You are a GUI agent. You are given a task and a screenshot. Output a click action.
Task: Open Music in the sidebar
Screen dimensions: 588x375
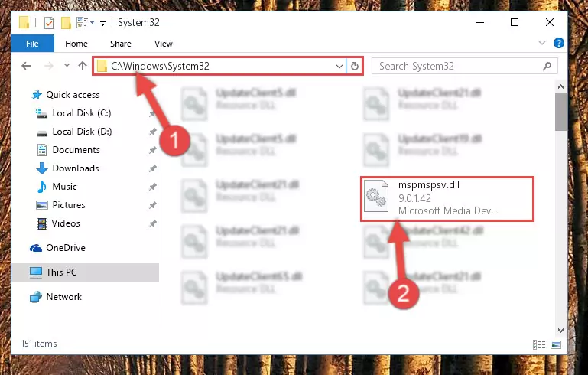[64, 187]
